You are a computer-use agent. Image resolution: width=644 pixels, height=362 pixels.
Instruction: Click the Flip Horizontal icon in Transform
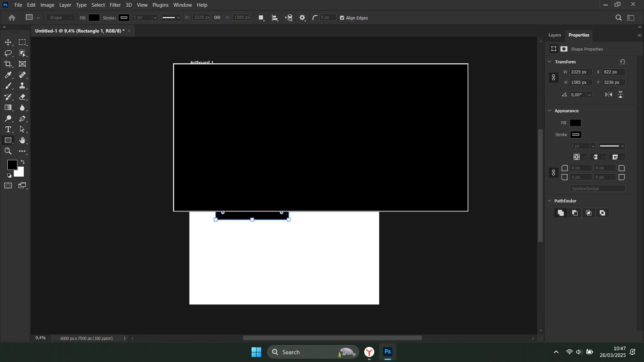point(608,95)
